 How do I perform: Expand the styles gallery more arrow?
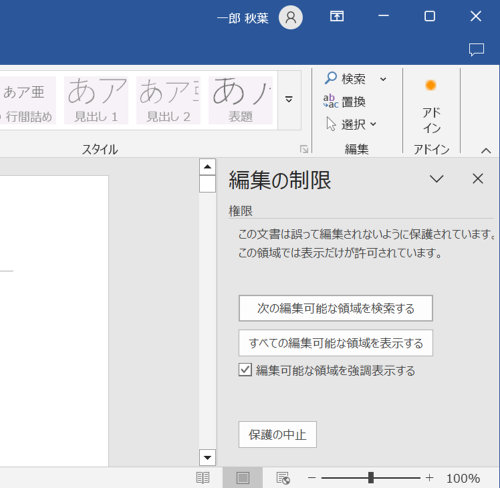coord(289,99)
